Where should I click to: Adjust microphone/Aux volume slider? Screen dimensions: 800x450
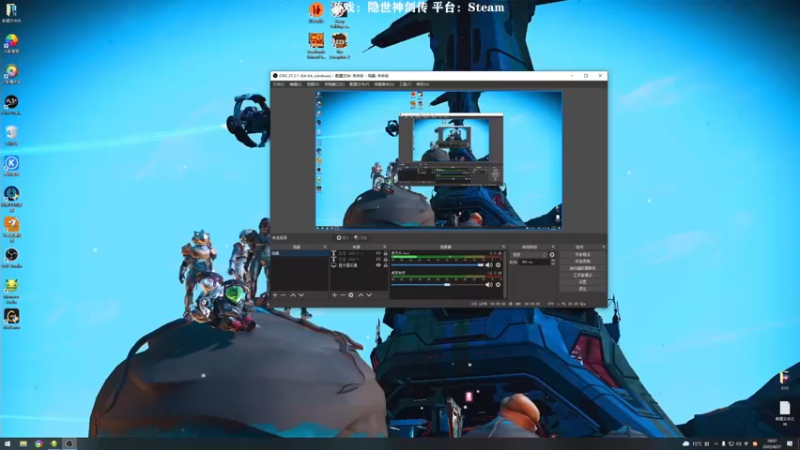tap(438, 265)
